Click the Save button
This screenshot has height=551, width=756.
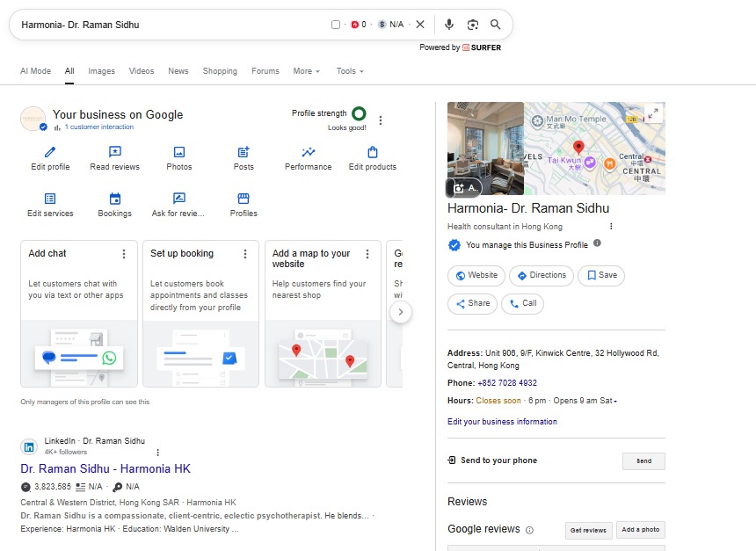(x=601, y=275)
